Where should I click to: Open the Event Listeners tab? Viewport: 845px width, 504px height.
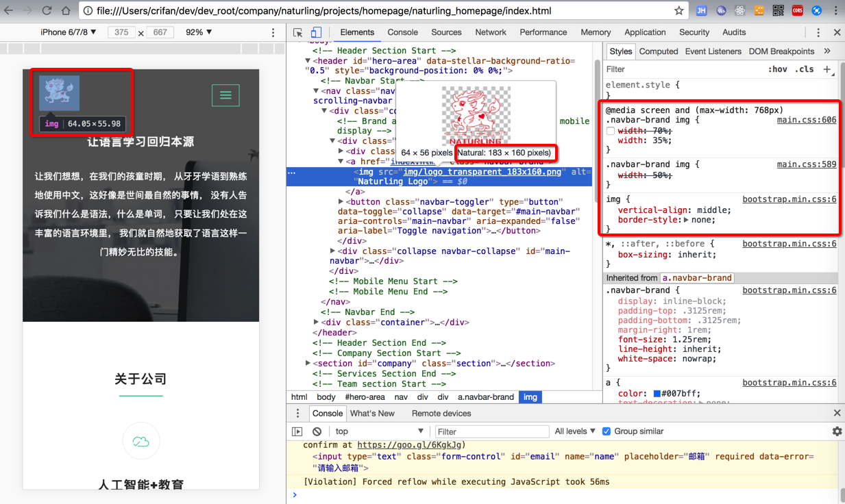pos(713,51)
